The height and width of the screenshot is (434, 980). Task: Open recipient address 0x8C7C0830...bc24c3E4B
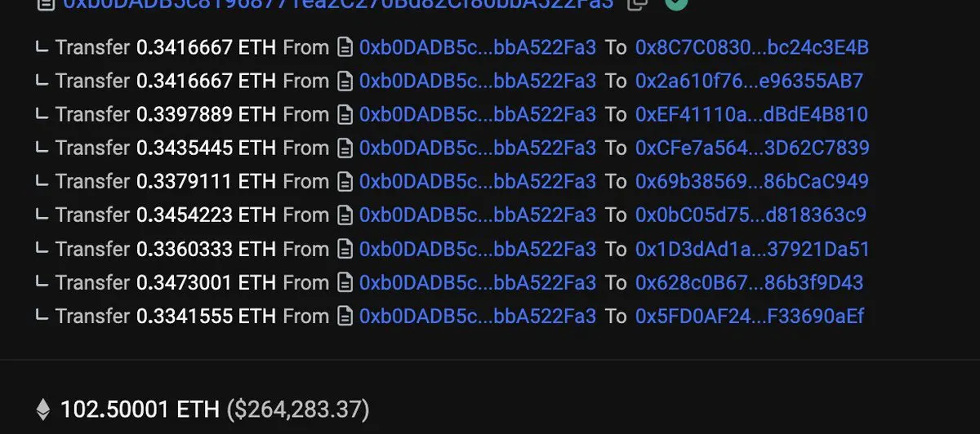pos(751,47)
